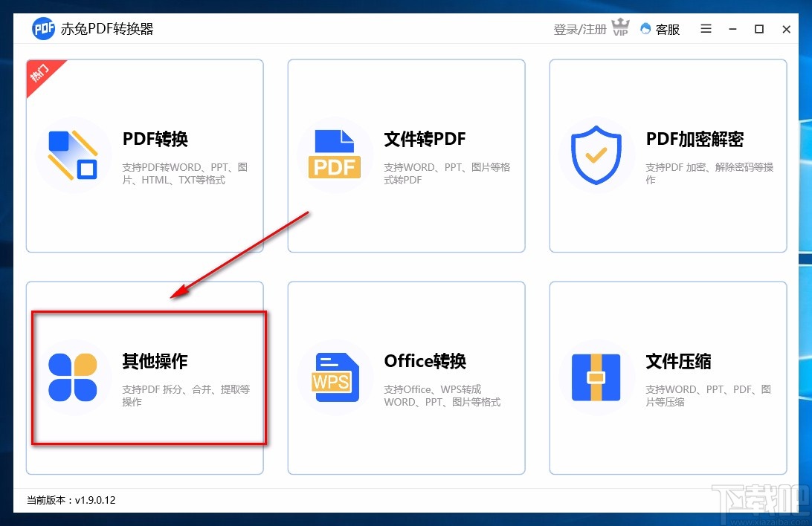
Task: Open the 其他操作 card
Action: (x=145, y=377)
